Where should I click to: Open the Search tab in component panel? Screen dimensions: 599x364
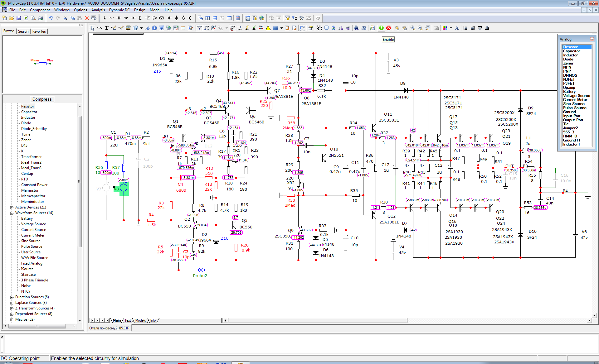23,31
